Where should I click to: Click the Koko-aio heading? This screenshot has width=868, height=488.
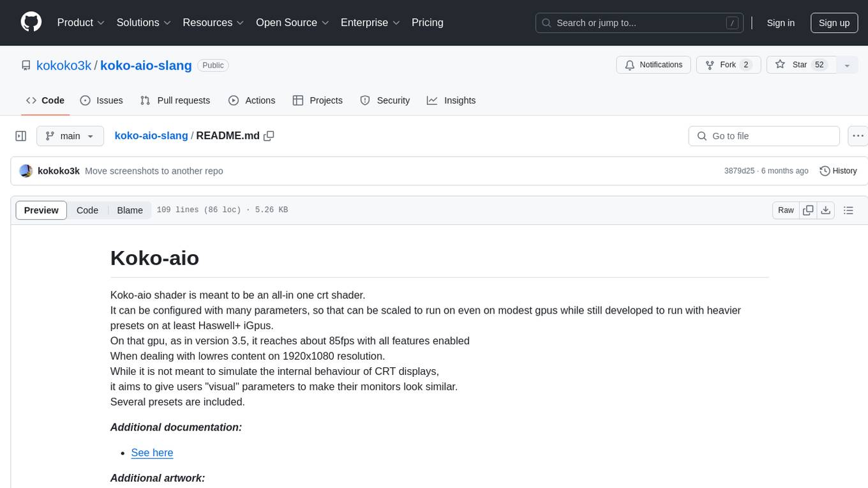click(154, 258)
